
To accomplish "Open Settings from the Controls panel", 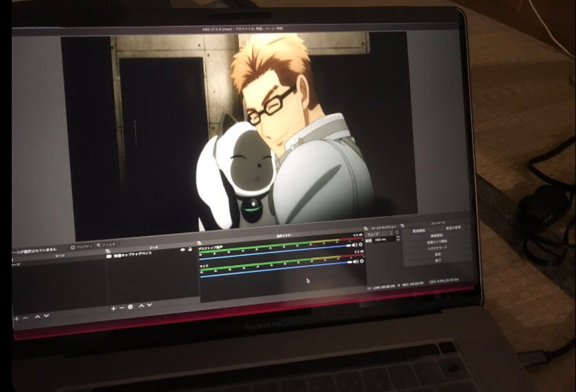I will click(438, 255).
